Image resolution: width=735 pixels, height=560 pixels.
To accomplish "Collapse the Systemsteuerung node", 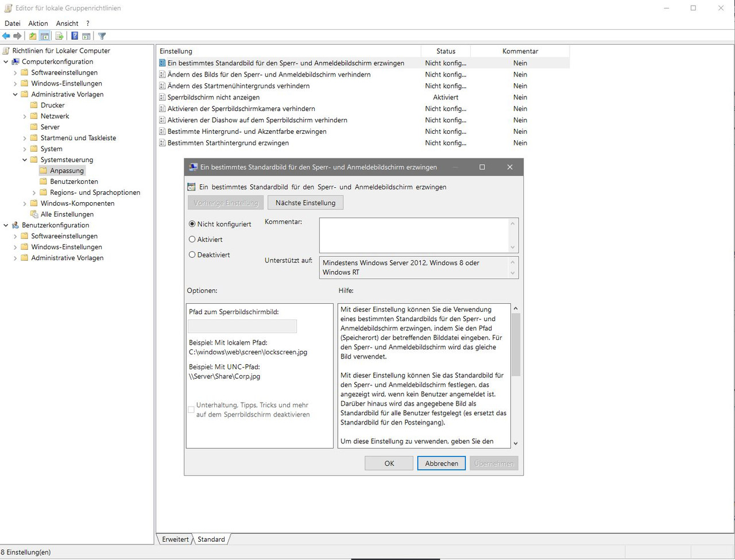I will (25, 160).
